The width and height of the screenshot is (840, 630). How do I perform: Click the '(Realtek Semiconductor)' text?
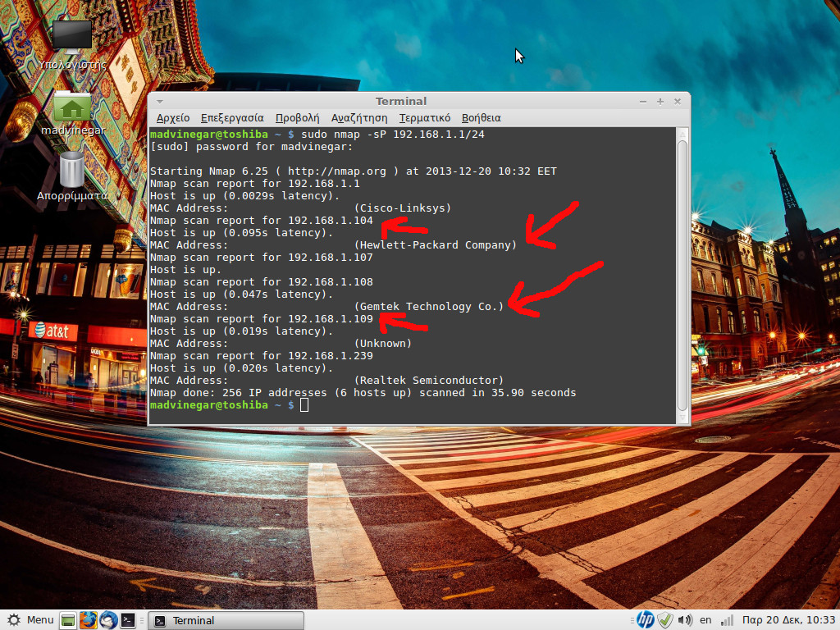429,381
